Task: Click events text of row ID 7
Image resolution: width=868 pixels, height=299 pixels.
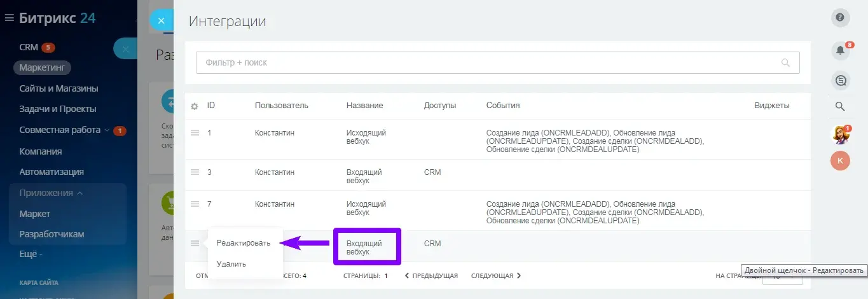Action: click(x=595, y=212)
